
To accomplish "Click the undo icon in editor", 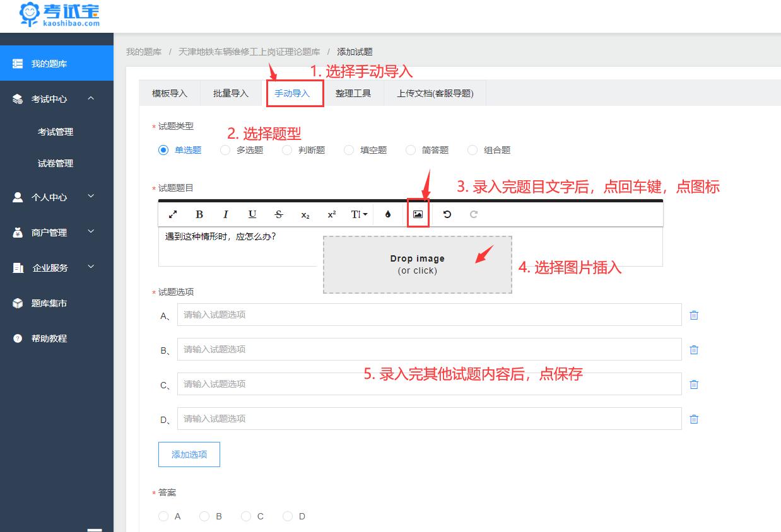I will coord(447,214).
